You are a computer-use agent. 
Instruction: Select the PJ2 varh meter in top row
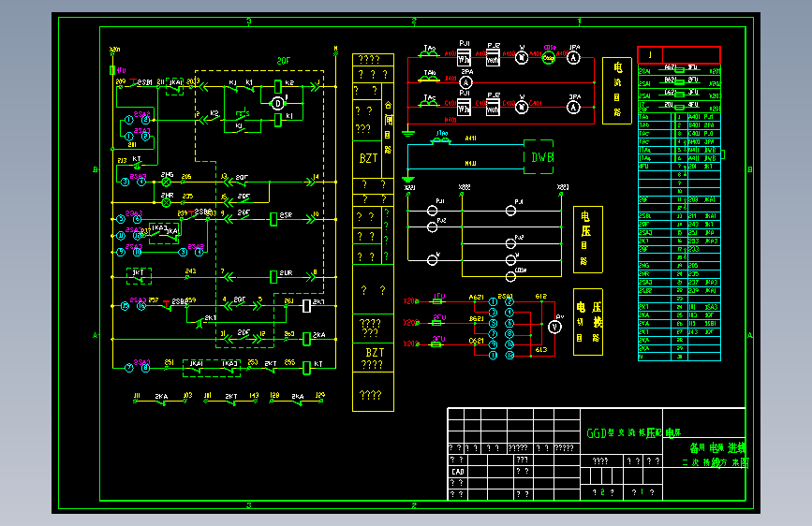(493, 58)
